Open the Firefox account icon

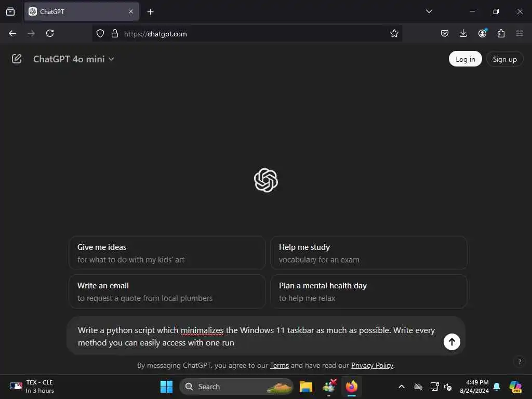point(482,33)
